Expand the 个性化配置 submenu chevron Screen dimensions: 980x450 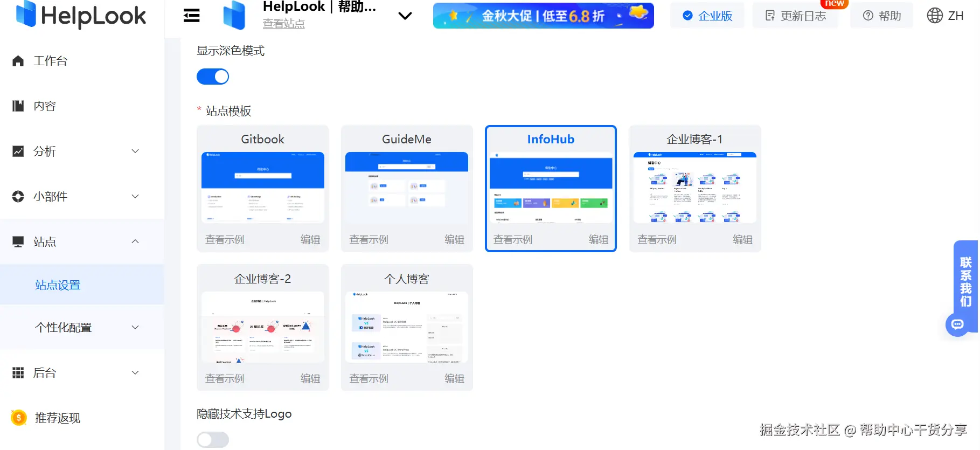(135, 327)
